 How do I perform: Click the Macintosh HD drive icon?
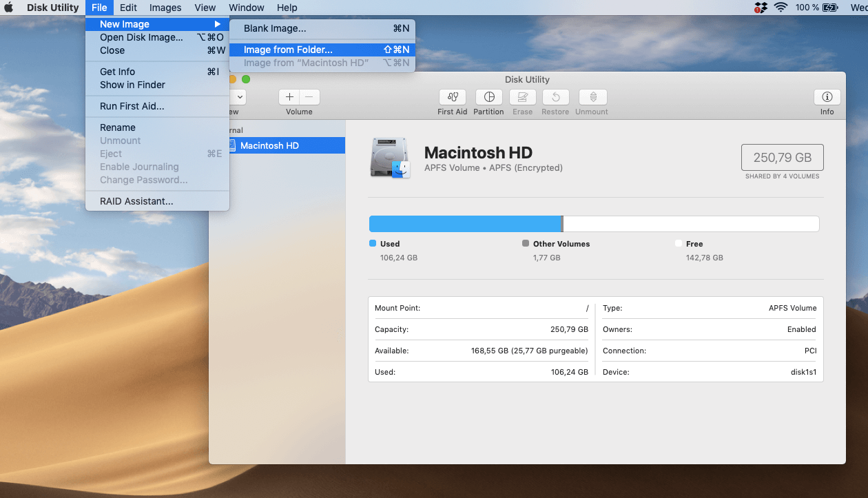coord(390,158)
